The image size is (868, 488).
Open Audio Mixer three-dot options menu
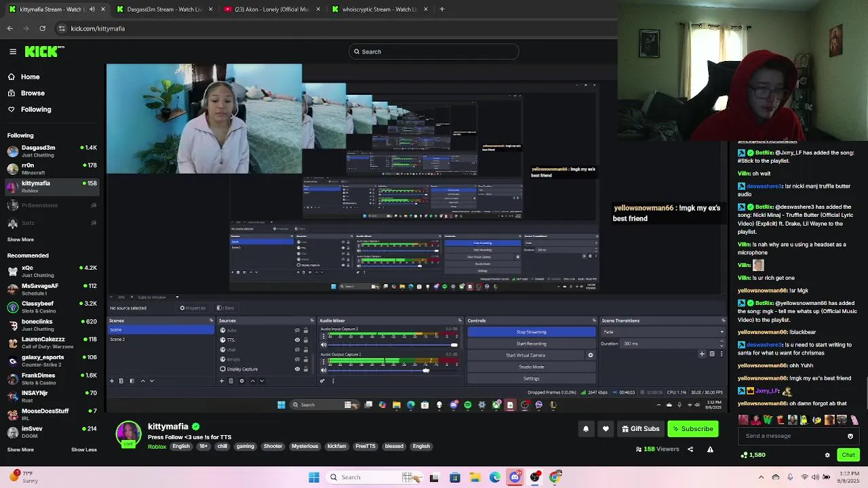coord(333,381)
